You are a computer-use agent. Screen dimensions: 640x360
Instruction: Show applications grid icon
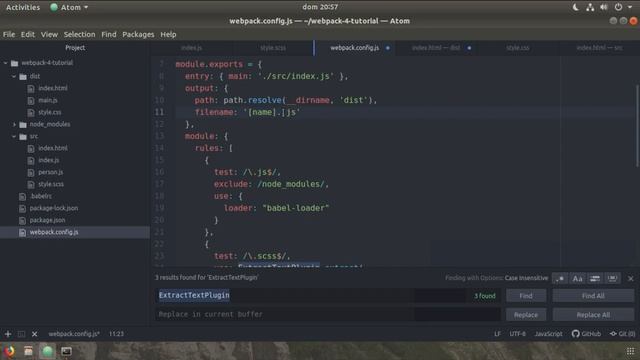631,351
